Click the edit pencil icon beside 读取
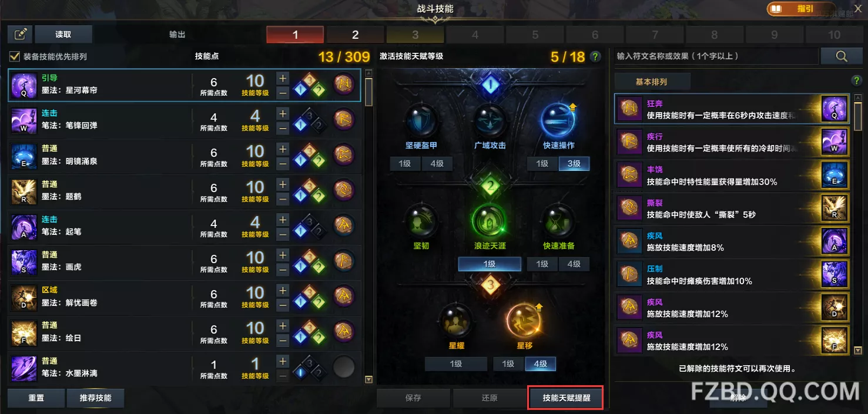The width and height of the screenshot is (868, 414). click(20, 34)
